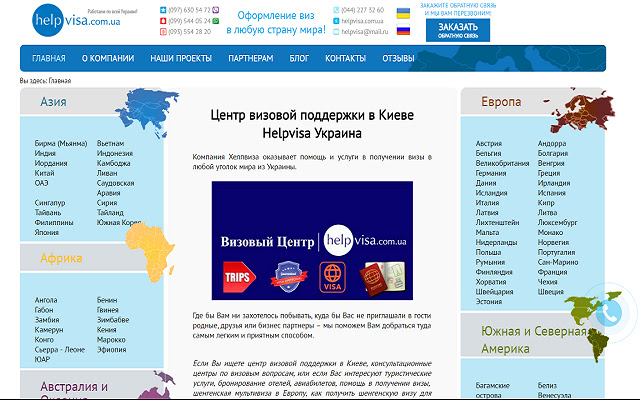
Task: Click the orange VISA globe icon in banner
Action: click(332, 278)
